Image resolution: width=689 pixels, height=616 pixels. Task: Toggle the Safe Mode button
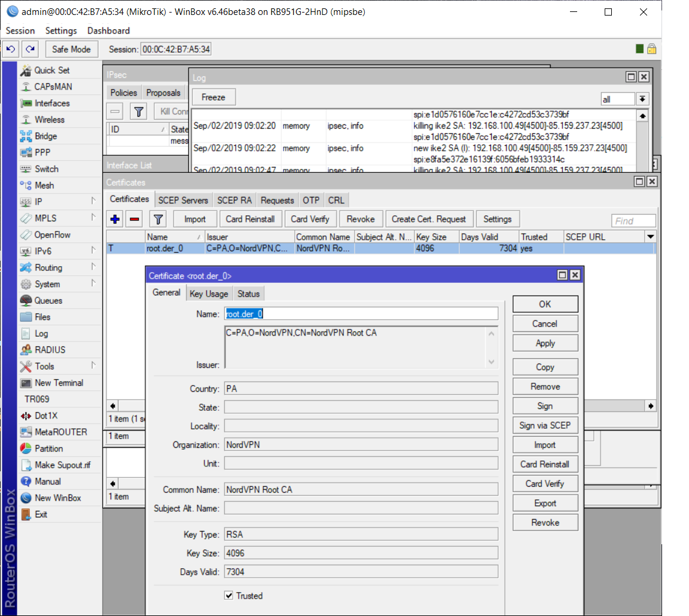click(71, 49)
